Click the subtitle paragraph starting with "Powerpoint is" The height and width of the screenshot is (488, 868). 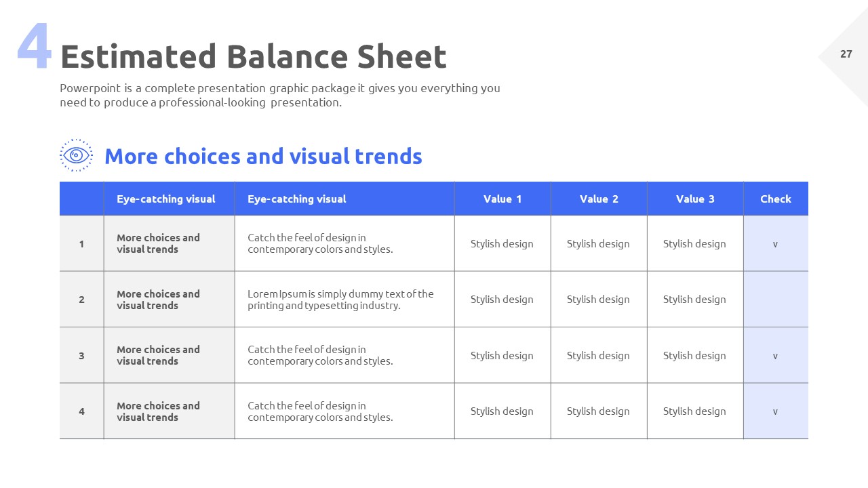coord(279,96)
